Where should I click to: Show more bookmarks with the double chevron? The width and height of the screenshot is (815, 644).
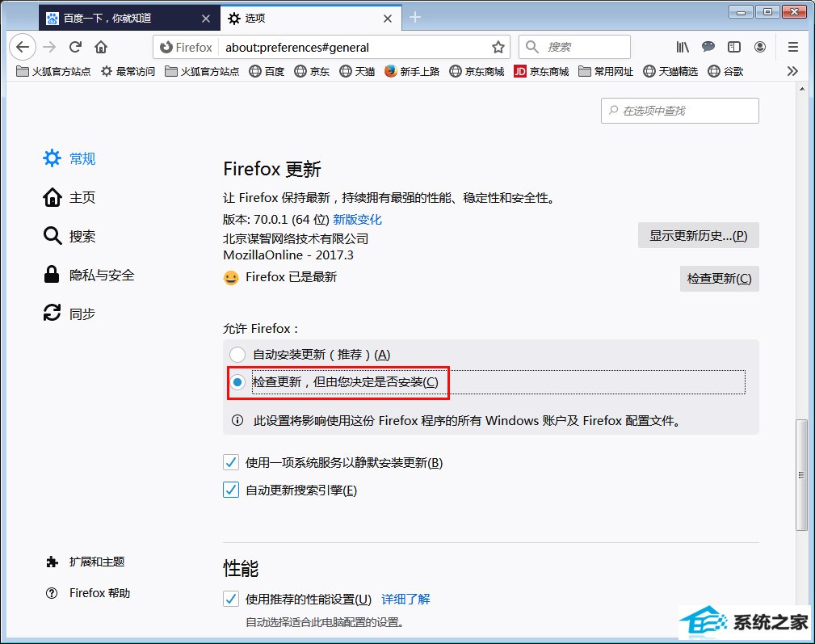(792, 71)
